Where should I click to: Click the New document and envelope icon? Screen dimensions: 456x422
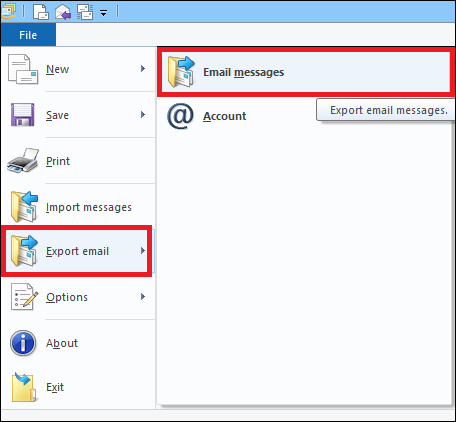[x=23, y=69]
